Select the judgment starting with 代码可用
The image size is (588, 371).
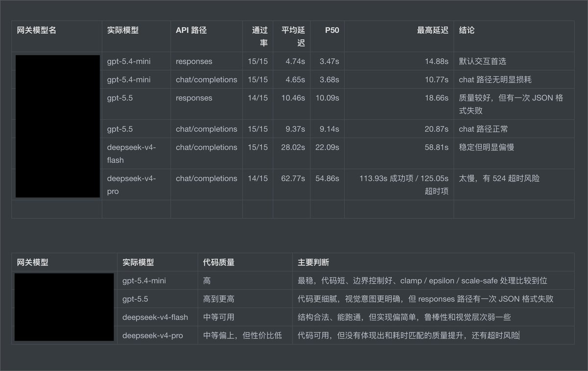click(x=408, y=336)
